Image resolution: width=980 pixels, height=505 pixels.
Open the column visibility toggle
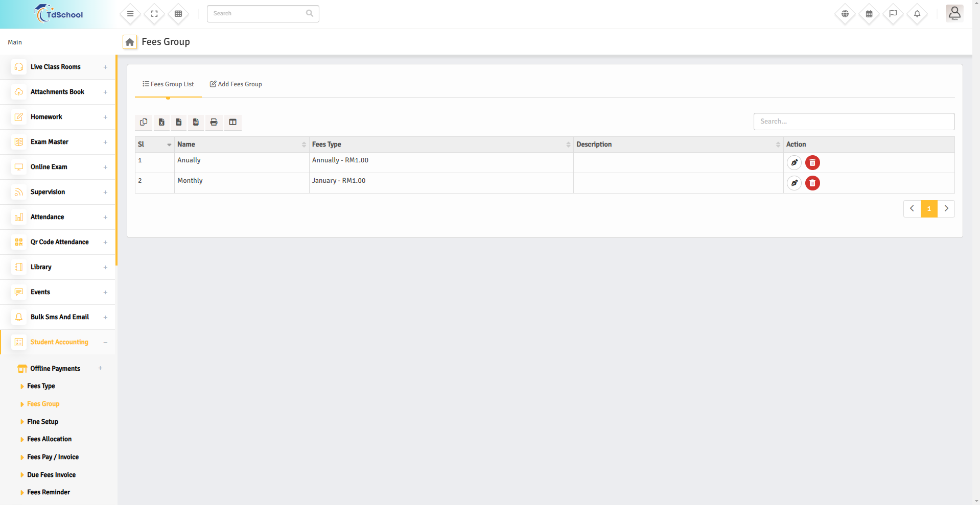pyautogui.click(x=232, y=122)
